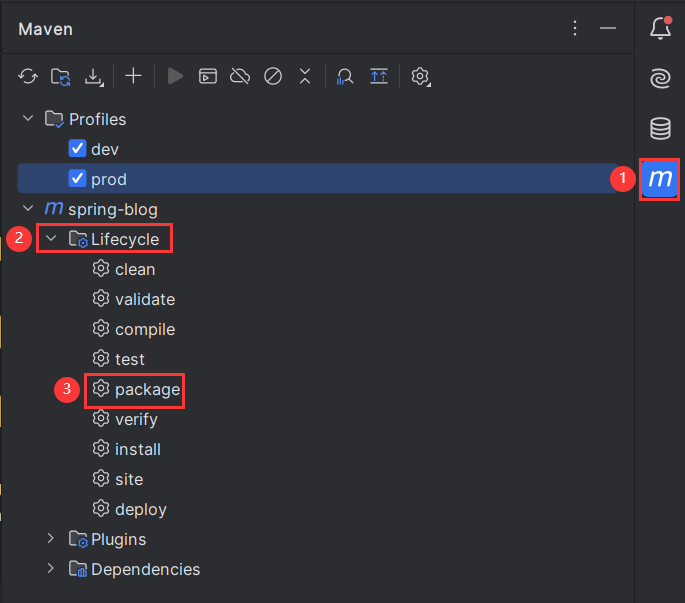Image resolution: width=685 pixels, height=603 pixels.
Task: Click the Lifecycle folder label
Action: click(125, 239)
